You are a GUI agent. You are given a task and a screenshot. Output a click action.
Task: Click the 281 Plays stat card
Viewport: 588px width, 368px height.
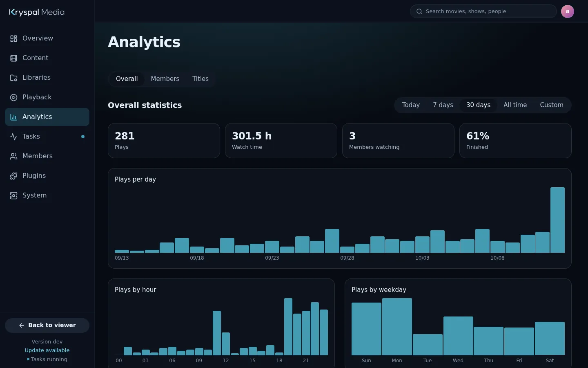[164, 141]
